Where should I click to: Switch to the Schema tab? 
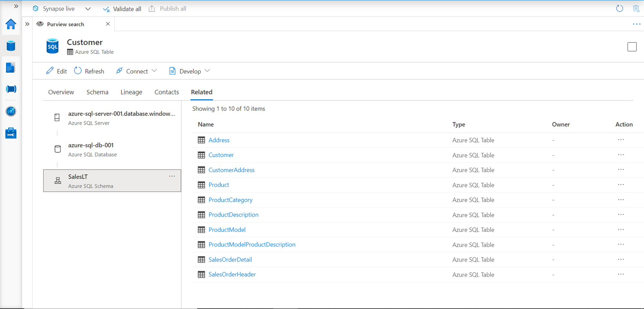tap(97, 92)
